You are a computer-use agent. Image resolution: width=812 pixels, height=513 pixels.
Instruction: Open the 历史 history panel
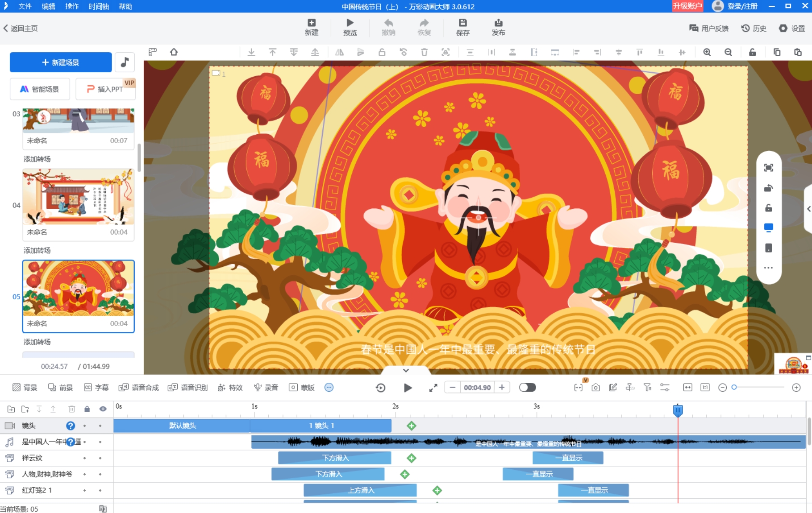pyautogui.click(x=754, y=29)
